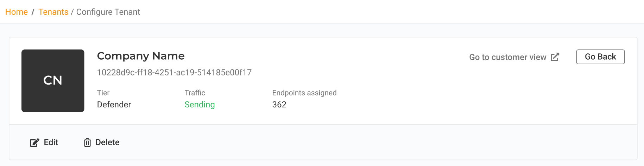Screen dimensions: 644x166
Task: Click the Defender tier value
Action: tap(114, 105)
